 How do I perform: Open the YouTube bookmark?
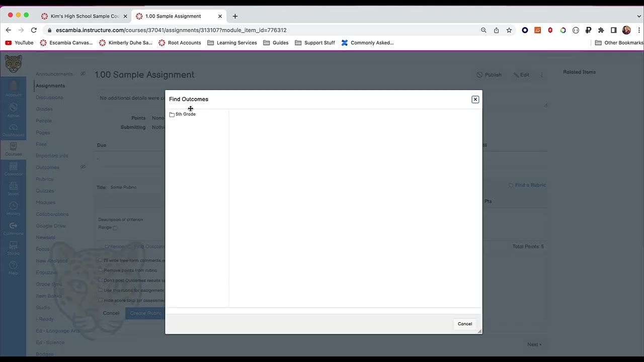click(x=19, y=43)
